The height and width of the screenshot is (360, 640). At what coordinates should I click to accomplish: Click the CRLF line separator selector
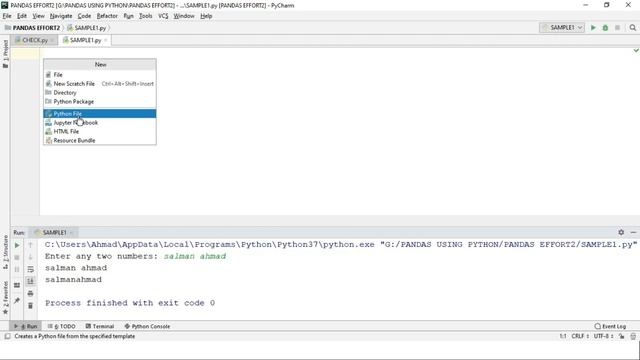[580, 336]
